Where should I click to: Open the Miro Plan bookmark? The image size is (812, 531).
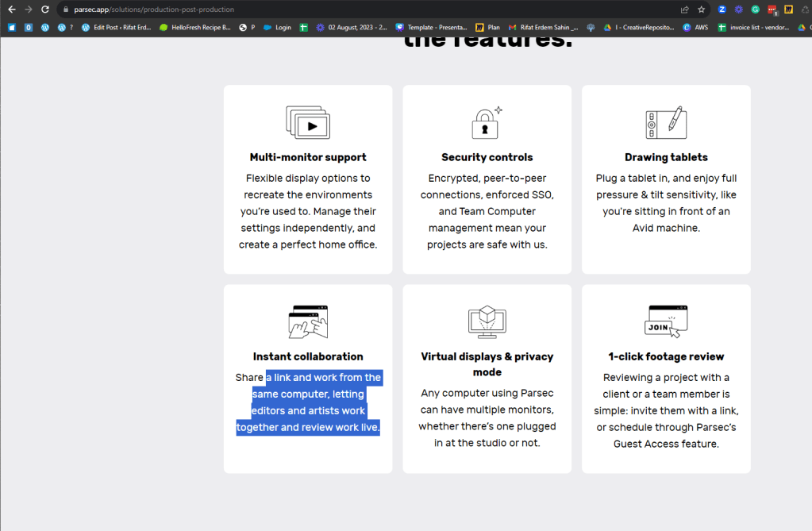pos(488,28)
